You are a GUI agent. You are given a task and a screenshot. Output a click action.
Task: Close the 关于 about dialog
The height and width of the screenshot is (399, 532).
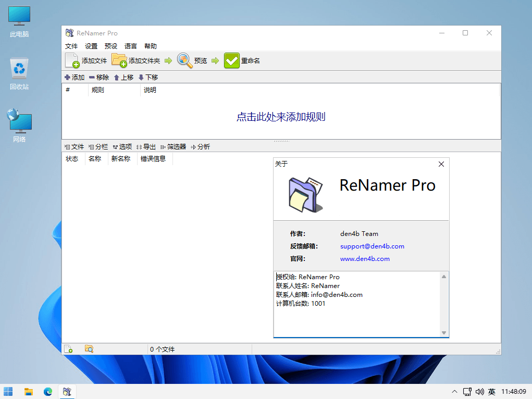coord(441,164)
